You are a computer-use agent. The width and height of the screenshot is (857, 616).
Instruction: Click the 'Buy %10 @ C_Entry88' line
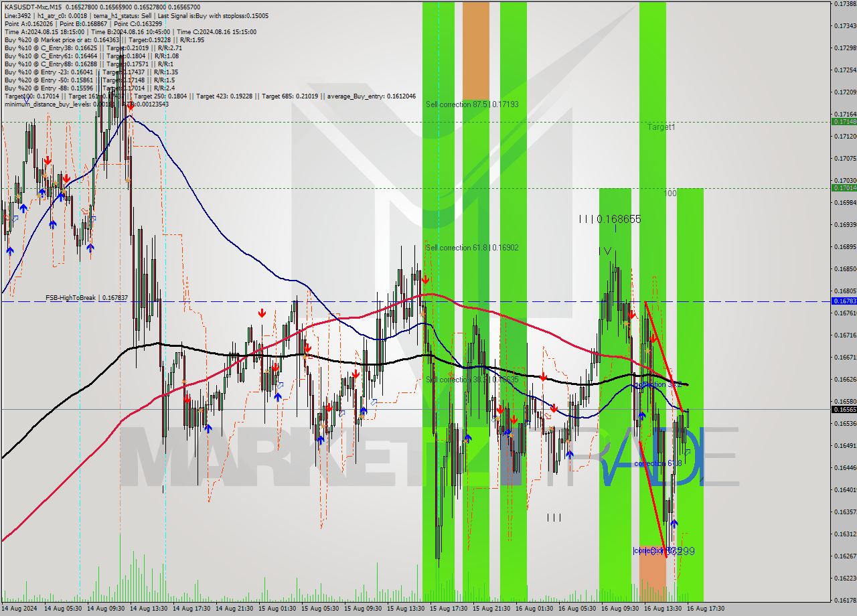point(88,64)
